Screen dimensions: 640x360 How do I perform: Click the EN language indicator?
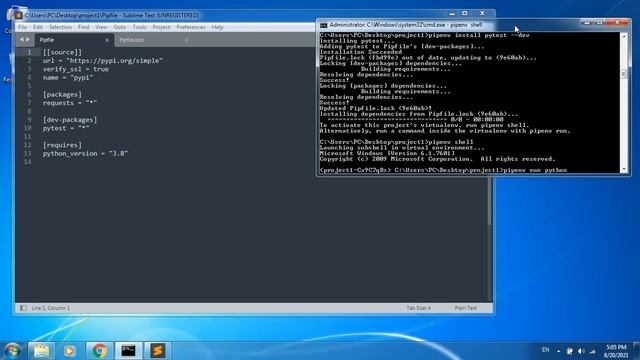(x=545, y=350)
